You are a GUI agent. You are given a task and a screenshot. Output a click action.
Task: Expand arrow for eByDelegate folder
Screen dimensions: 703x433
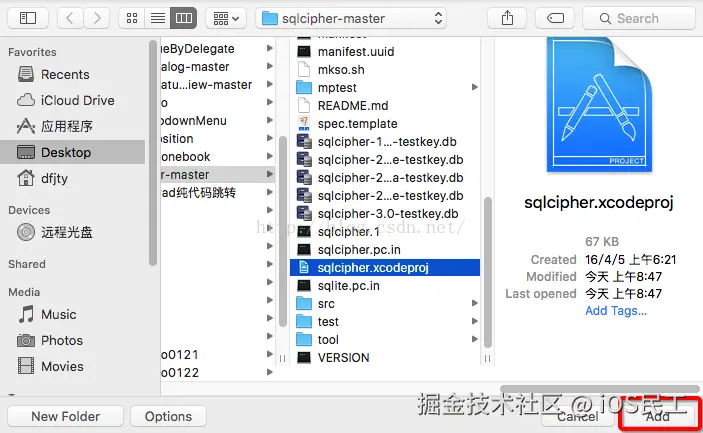[x=269, y=48]
